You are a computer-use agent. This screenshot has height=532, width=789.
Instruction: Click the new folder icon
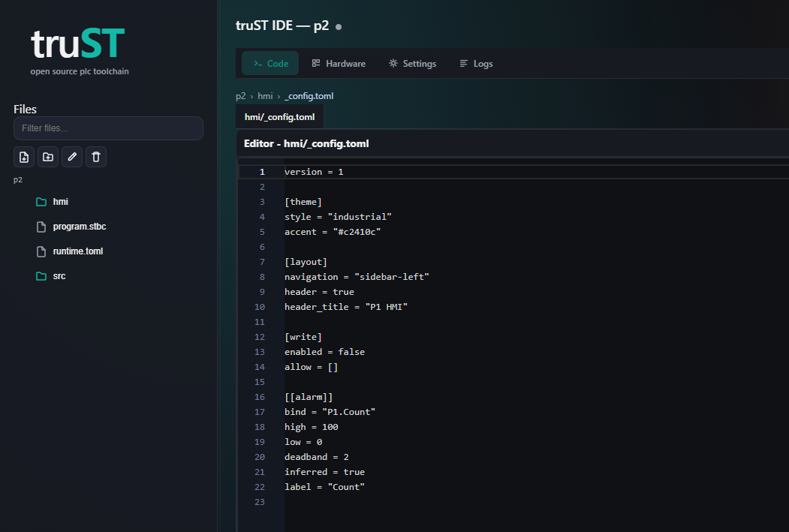click(x=48, y=157)
